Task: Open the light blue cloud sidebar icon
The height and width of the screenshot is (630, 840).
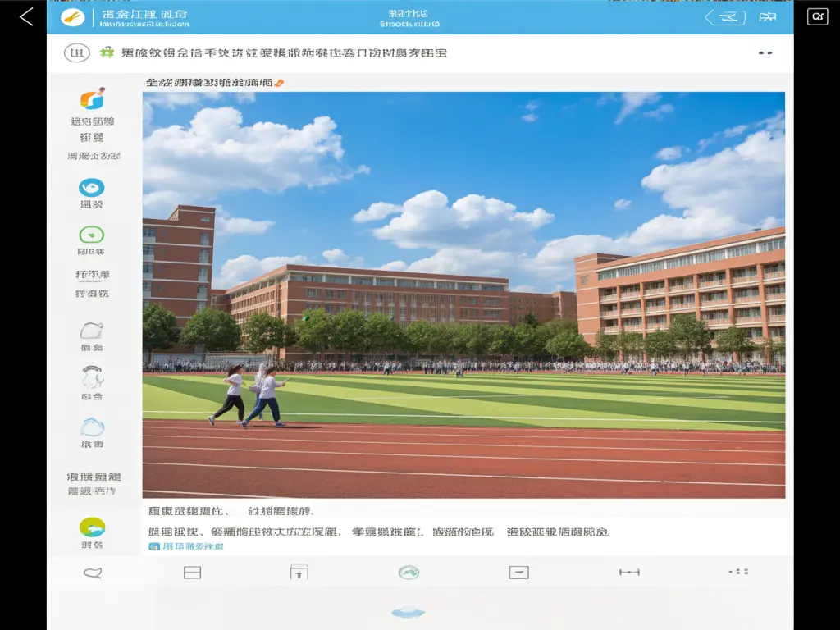Action: click(92, 427)
